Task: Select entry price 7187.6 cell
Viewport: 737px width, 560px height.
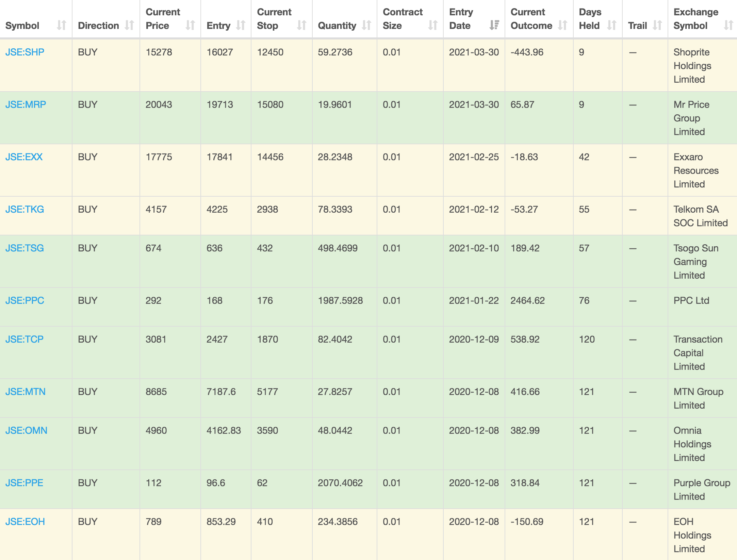Action: point(226,398)
